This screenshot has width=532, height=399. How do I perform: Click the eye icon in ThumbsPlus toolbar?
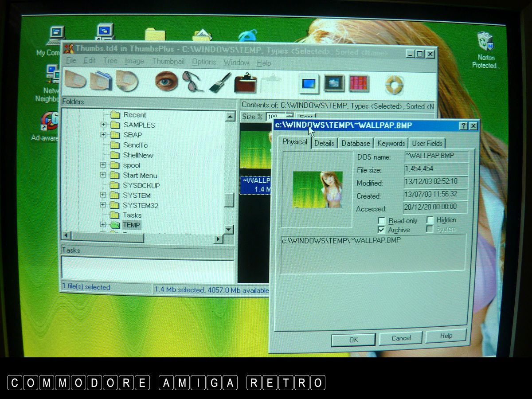pos(166,81)
